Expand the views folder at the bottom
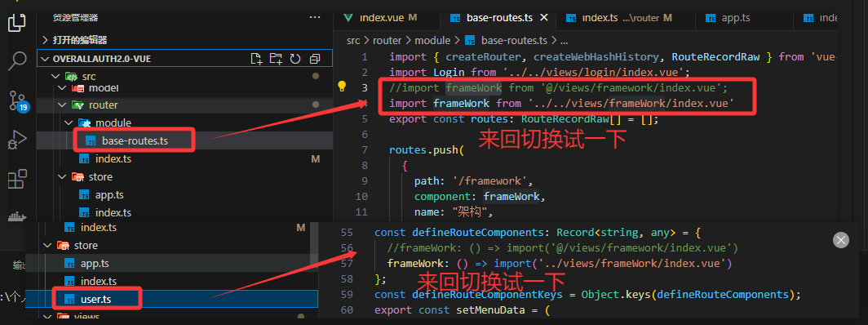The height and width of the screenshot is (325, 868). (x=171, y=316)
